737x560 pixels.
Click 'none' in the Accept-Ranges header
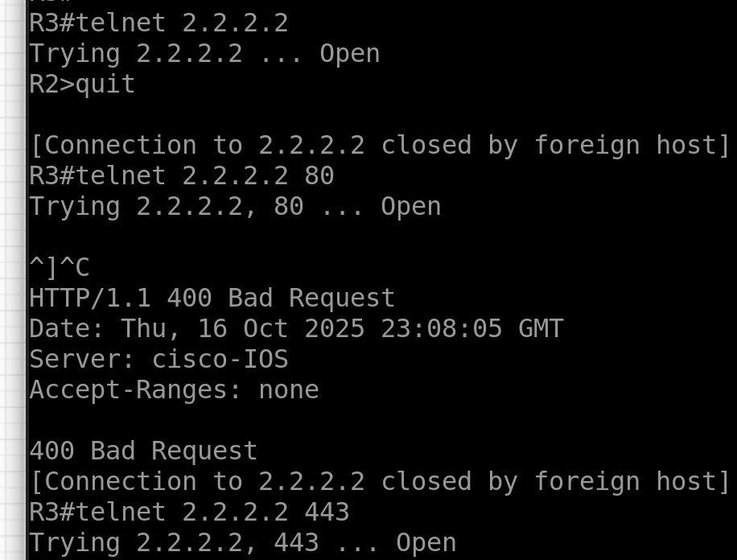point(289,389)
